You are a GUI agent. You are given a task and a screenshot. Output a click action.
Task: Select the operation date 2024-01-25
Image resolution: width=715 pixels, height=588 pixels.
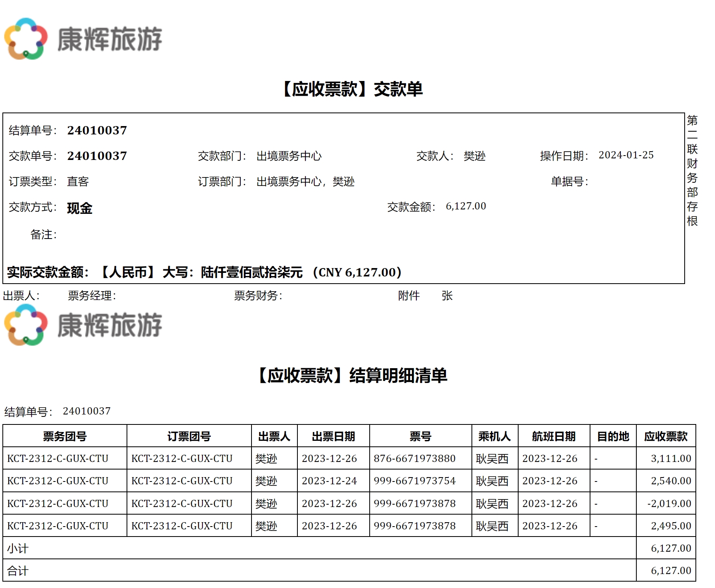tap(626, 155)
